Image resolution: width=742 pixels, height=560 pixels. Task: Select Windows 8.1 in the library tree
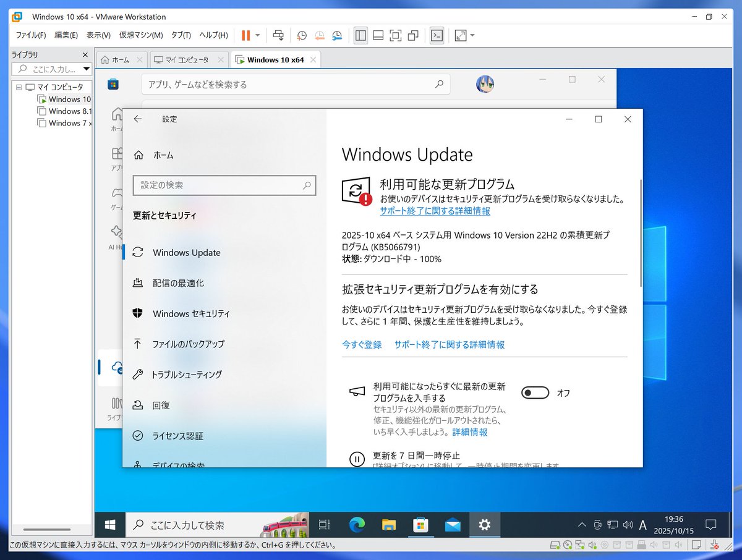[64, 111]
